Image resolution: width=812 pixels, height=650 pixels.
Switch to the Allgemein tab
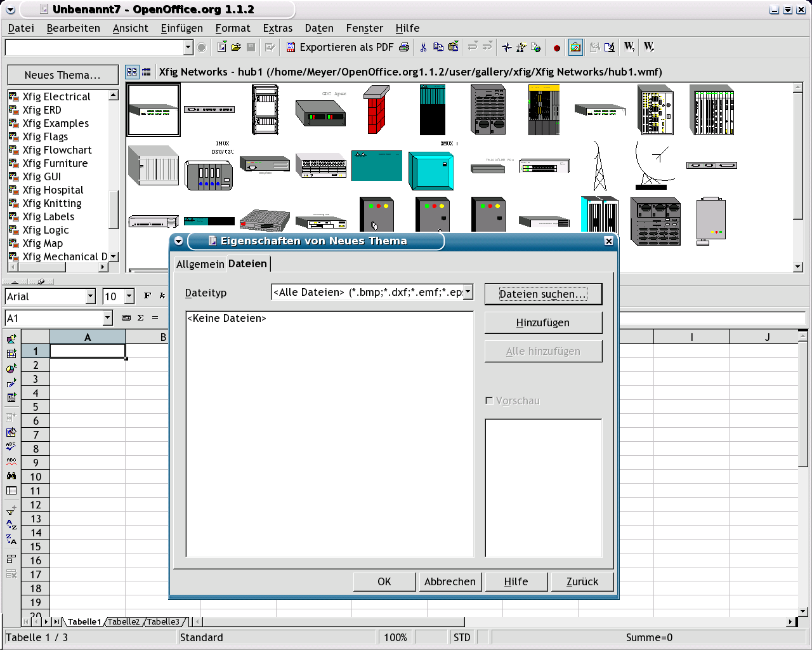200,264
